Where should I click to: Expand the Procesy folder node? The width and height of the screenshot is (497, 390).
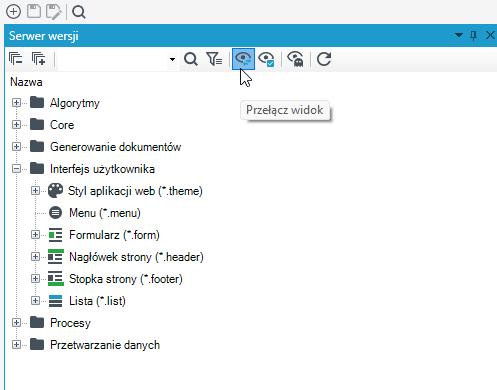(x=16, y=323)
